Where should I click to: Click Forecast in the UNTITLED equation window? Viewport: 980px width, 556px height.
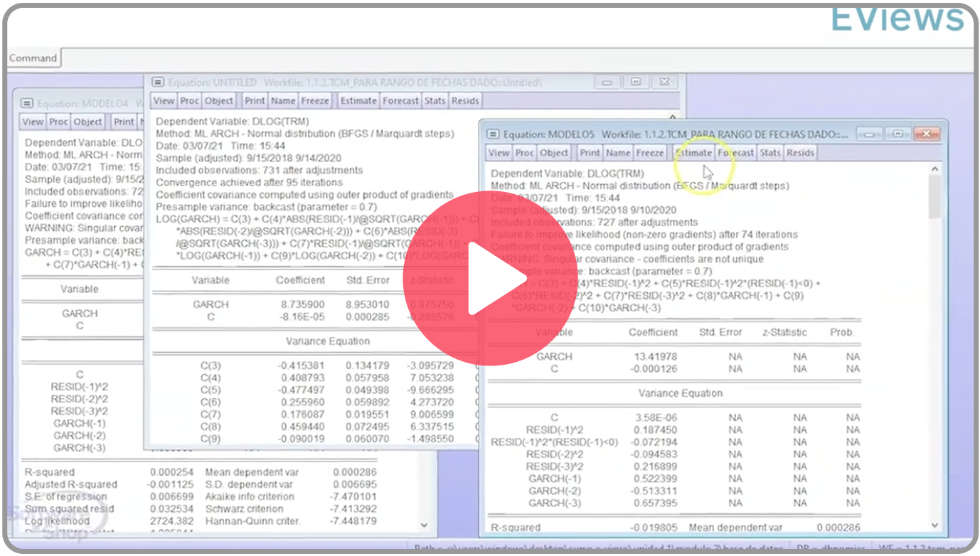400,101
